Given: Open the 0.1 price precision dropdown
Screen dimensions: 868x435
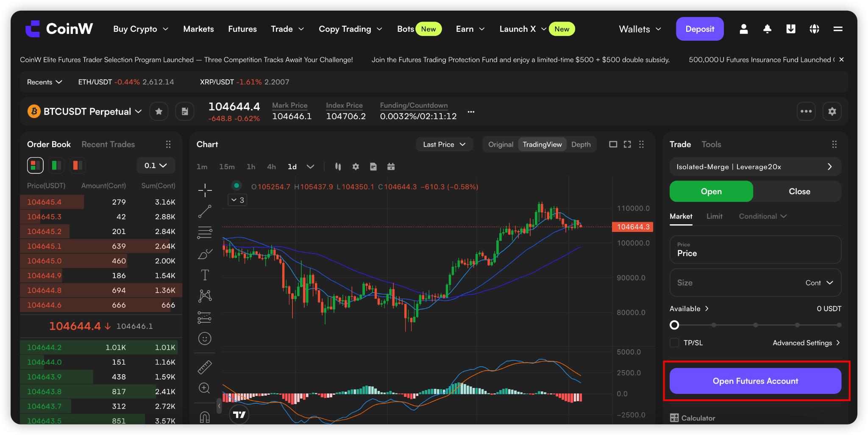Looking at the screenshot, I should click(x=156, y=165).
